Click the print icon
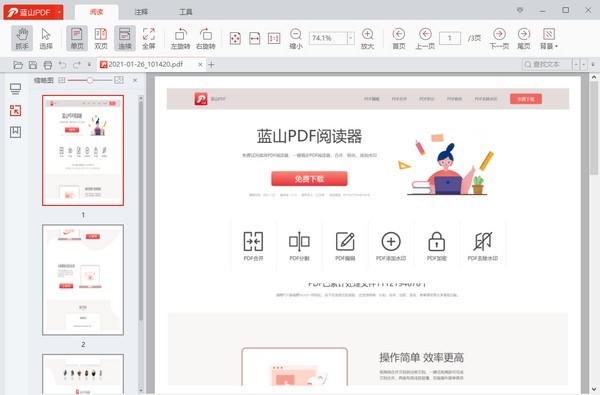This screenshot has width=600, height=395. (x=48, y=65)
